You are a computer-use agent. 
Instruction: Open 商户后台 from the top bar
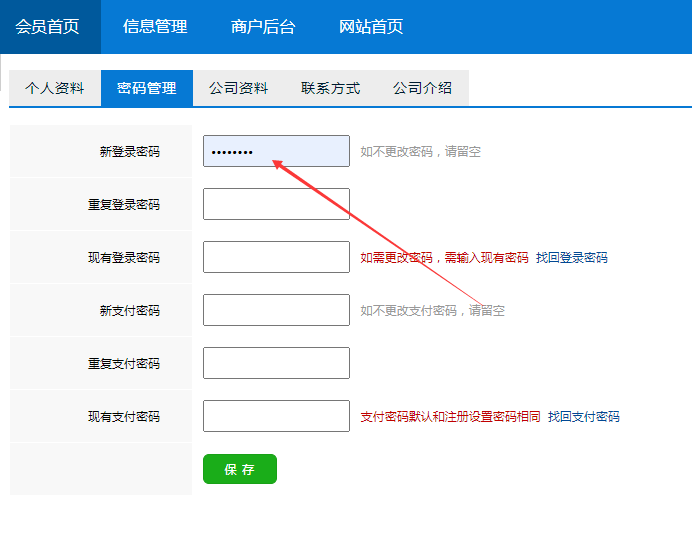263,27
